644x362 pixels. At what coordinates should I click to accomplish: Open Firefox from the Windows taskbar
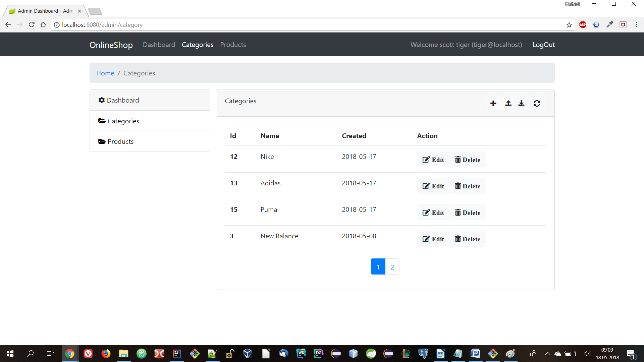click(x=106, y=354)
